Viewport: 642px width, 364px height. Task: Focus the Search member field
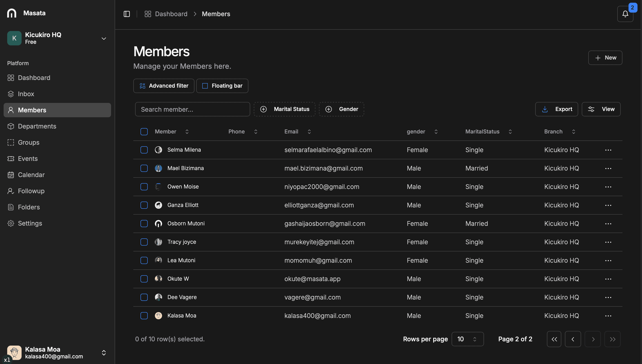(x=192, y=109)
